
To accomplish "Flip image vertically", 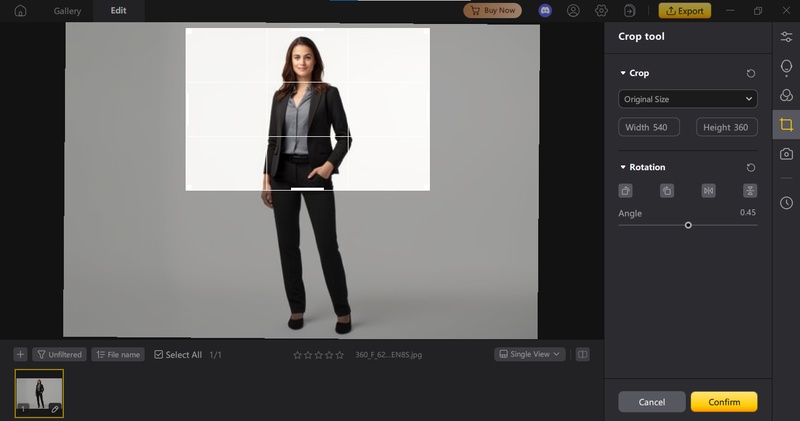I will click(750, 191).
